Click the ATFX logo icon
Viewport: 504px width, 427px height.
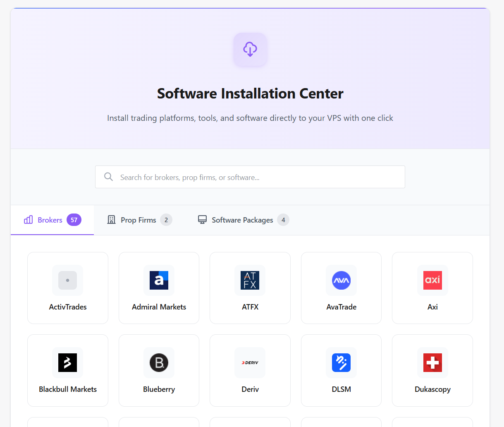pos(250,281)
